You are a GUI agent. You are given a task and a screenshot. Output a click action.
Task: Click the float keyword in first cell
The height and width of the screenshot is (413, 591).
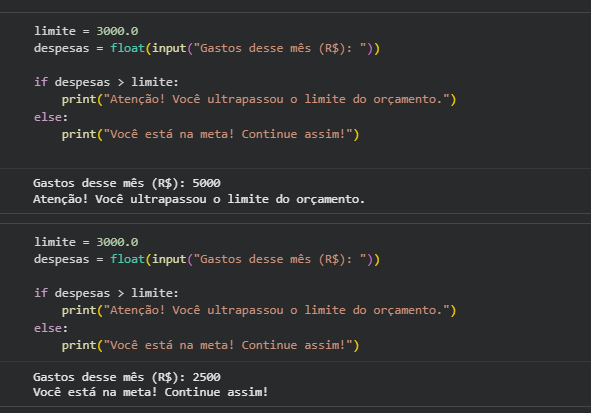click(127, 48)
